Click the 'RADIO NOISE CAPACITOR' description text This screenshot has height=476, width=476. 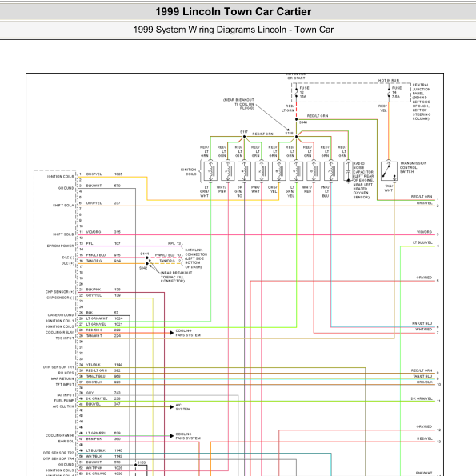point(363,180)
